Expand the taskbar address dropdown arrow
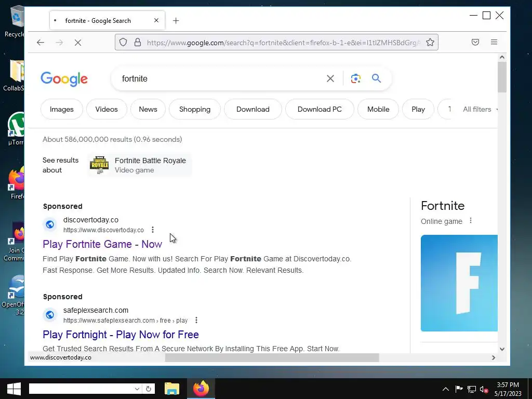The height and width of the screenshot is (399, 532). (x=137, y=389)
